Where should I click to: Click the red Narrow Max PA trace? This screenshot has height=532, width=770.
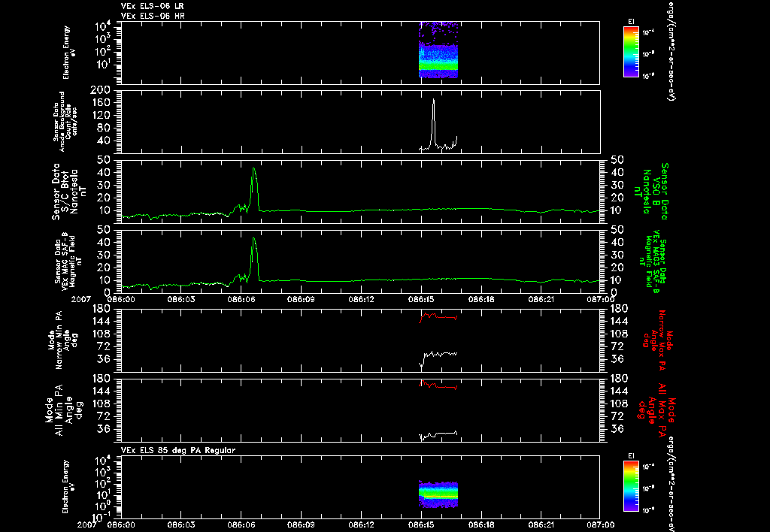coord(438,317)
